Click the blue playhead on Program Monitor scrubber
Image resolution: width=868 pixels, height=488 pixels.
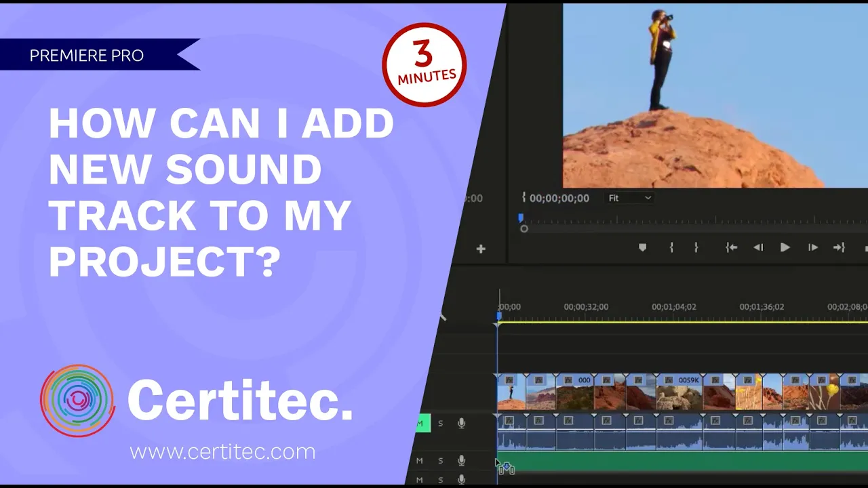tap(521, 218)
